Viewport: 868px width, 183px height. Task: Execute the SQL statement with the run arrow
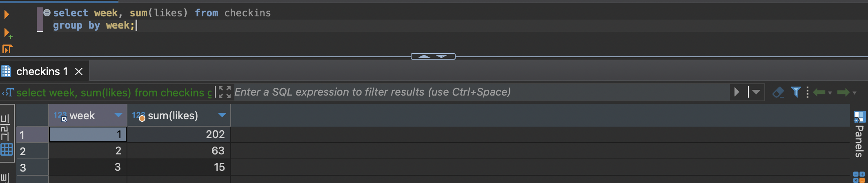coord(7,15)
